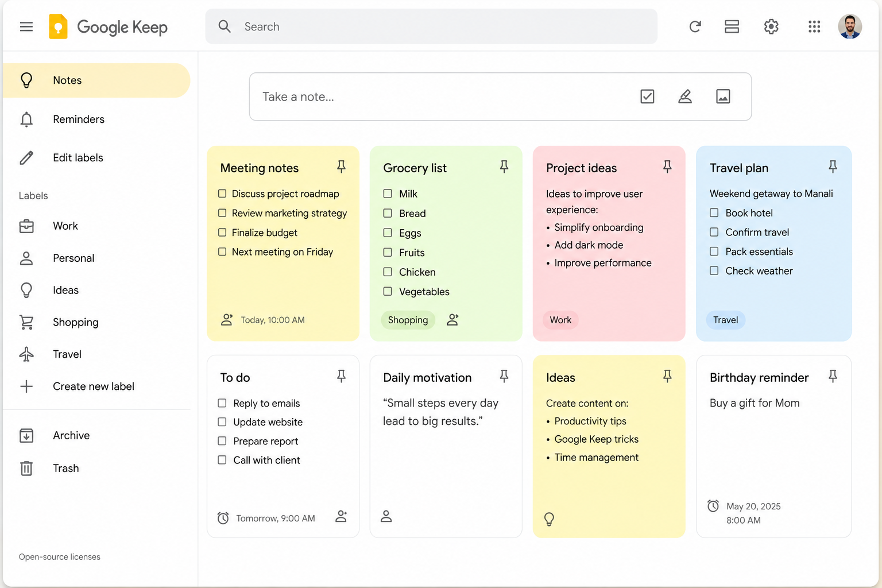Select the Ideas label in sidebar

click(96, 290)
